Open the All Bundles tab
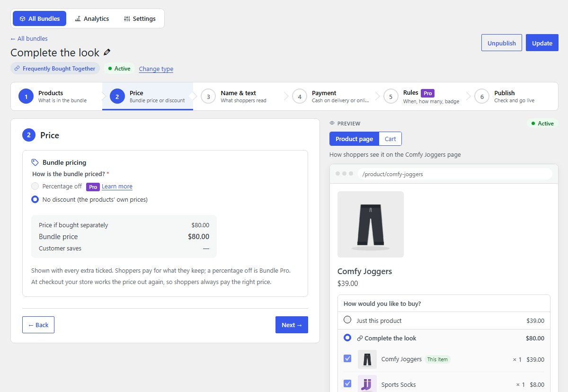 tap(40, 18)
